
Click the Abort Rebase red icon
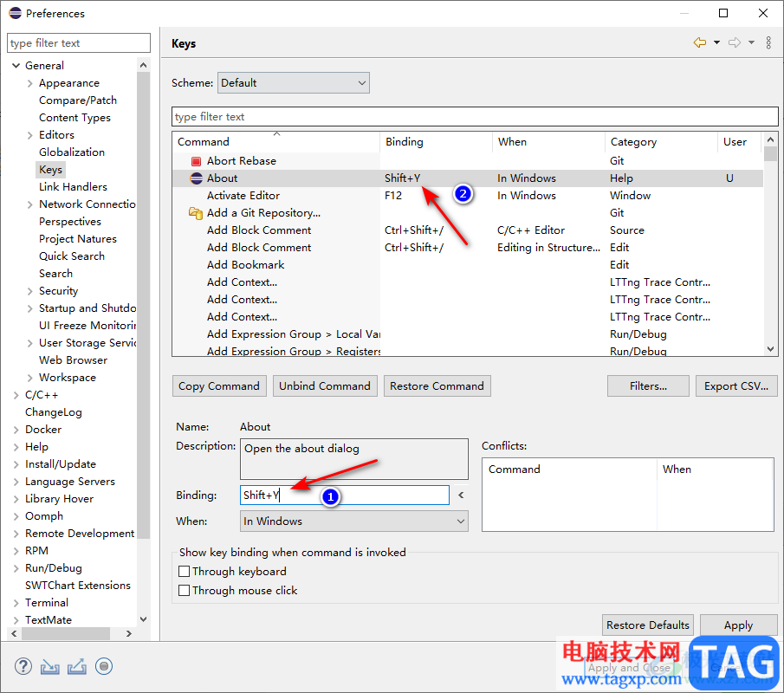[x=196, y=161]
